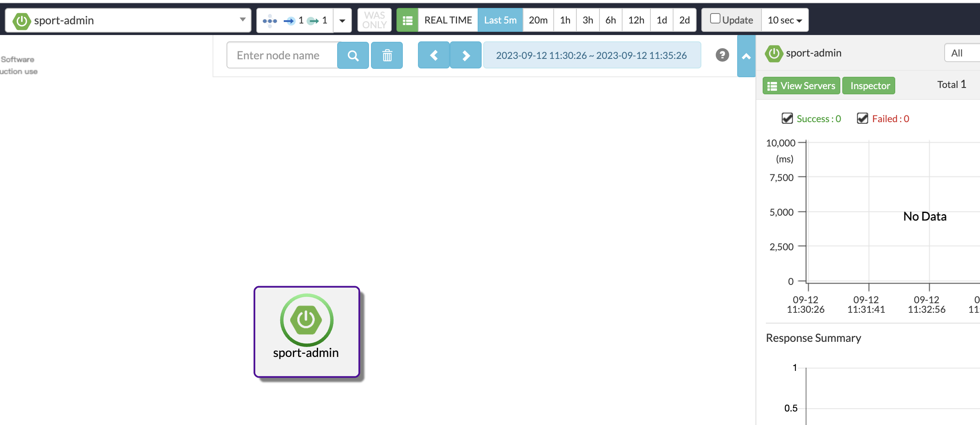Click the node search magnifier icon

click(353, 55)
